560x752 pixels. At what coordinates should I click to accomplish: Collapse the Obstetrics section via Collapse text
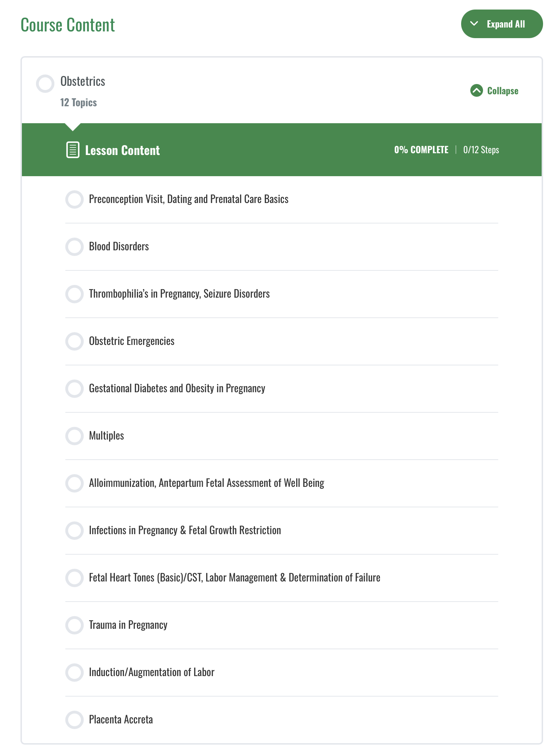pos(502,91)
